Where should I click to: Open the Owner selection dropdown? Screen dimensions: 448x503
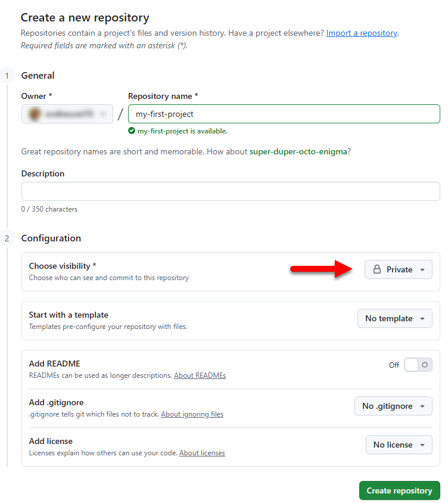67,114
